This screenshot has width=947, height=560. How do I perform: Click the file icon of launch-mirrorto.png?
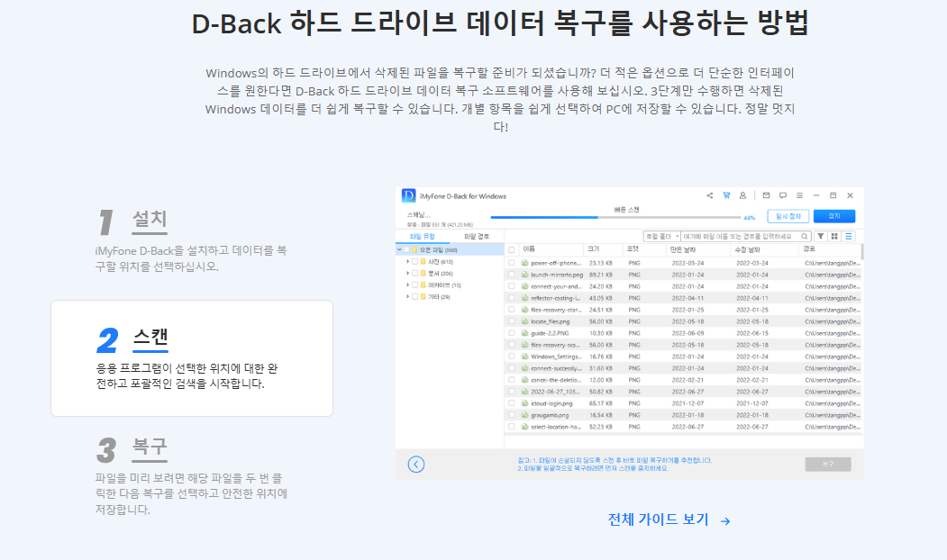tap(524, 275)
